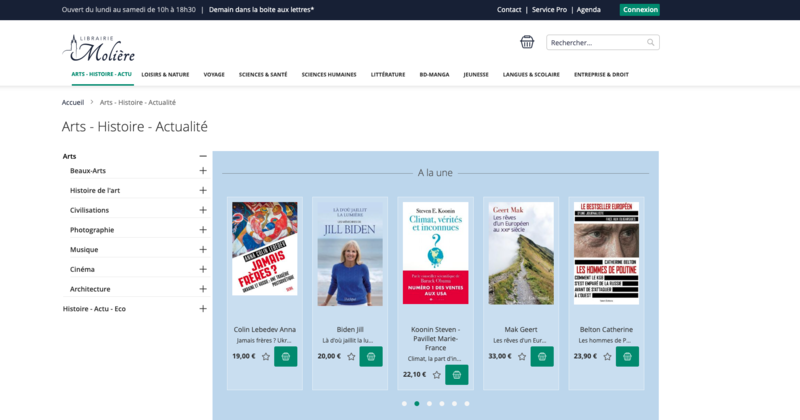Open Entreprise & Droit menu

coord(602,75)
